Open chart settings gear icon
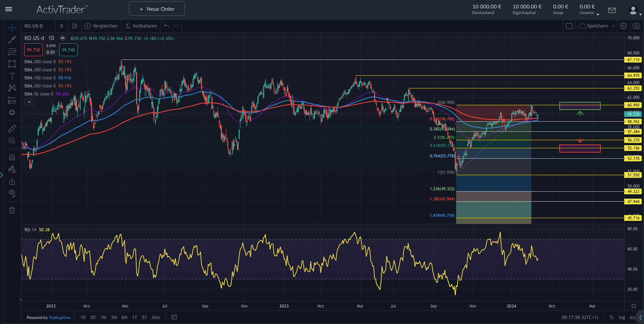644x324 pixels. (623, 26)
